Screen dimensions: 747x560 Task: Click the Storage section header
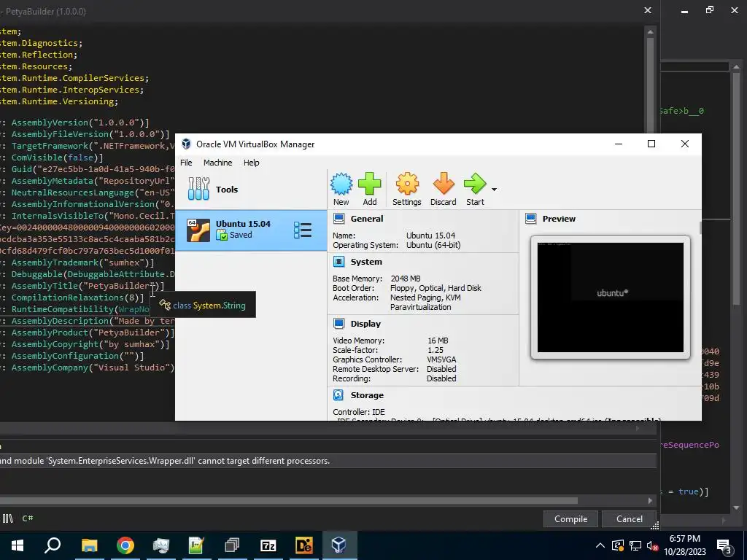point(367,394)
